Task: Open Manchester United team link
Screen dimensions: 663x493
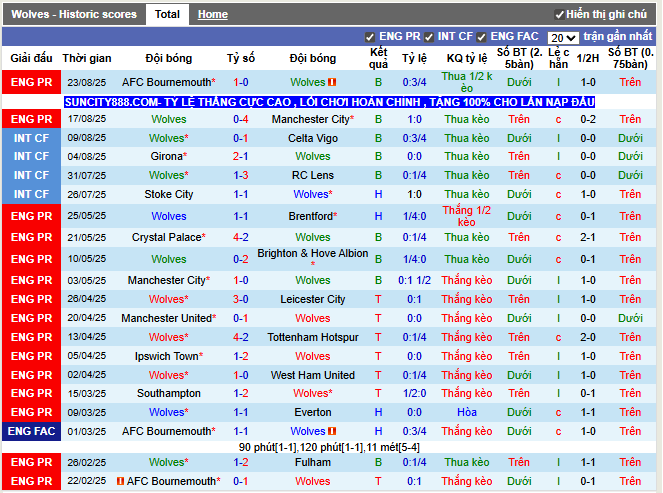Action: (x=167, y=318)
